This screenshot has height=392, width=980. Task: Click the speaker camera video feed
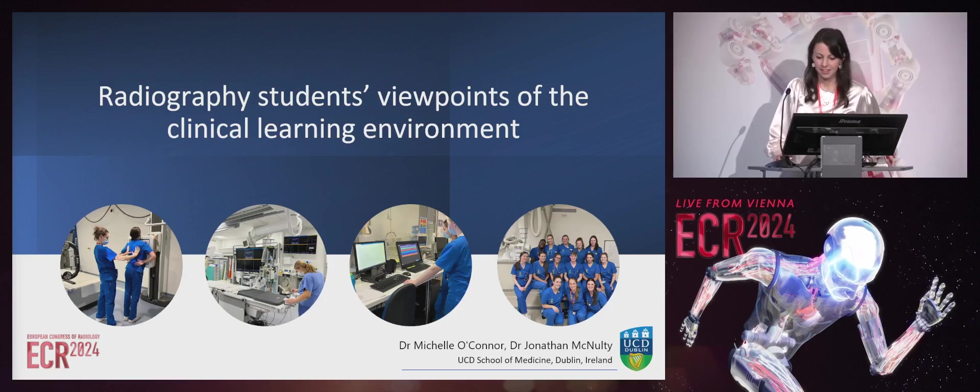click(820, 95)
